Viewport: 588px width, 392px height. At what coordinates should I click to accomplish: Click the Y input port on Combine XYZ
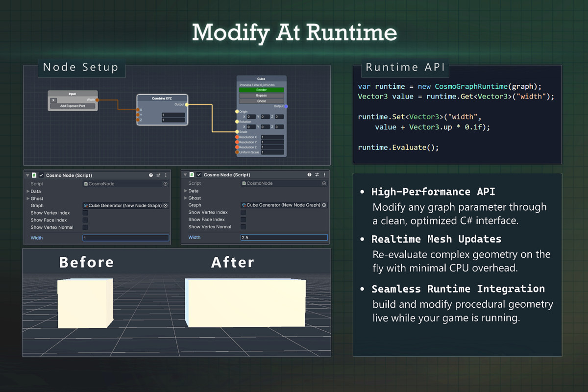(x=138, y=115)
